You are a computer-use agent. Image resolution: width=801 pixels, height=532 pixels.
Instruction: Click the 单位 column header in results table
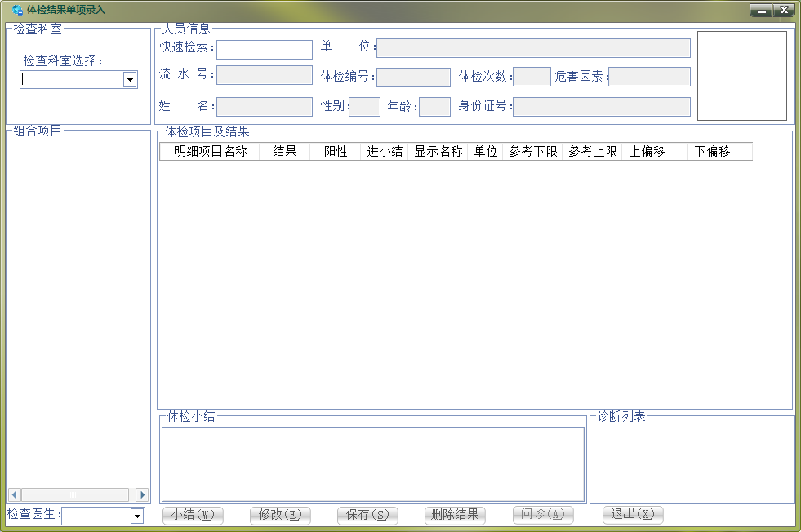point(485,151)
